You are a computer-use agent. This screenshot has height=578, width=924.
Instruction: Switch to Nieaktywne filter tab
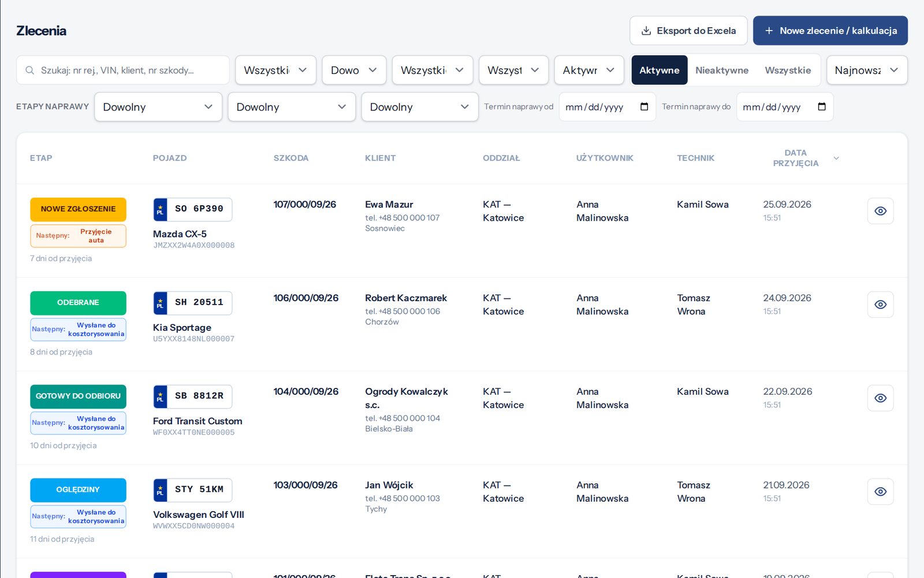tap(722, 71)
